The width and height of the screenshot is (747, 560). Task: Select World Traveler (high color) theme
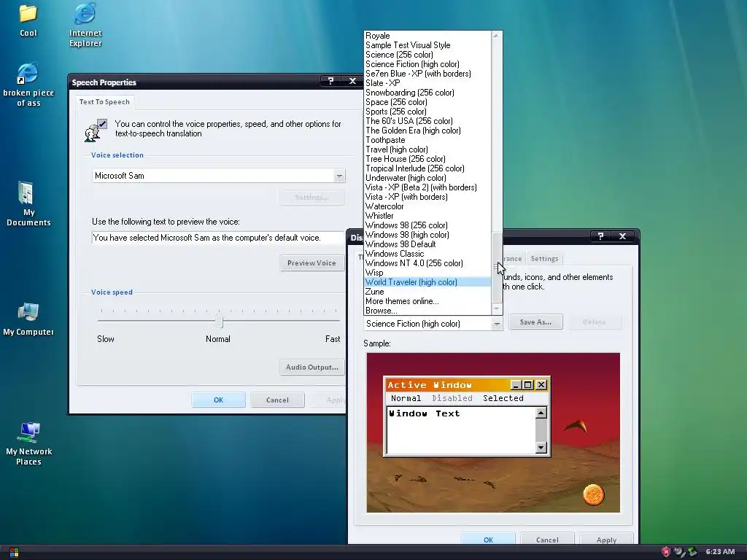pos(427,282)
